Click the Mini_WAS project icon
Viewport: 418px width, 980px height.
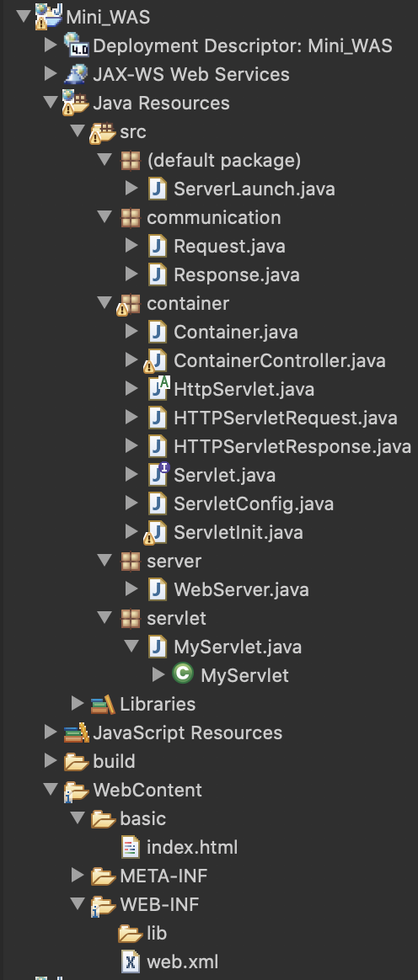coord(49,16)
